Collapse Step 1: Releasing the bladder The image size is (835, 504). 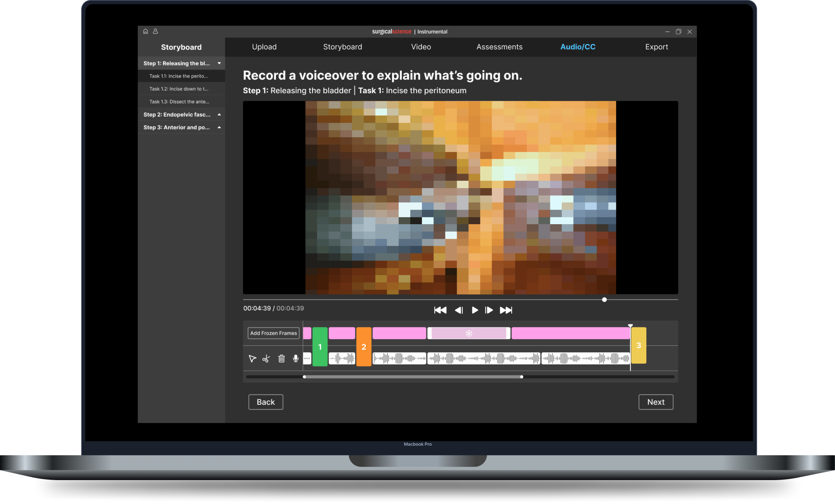(219, 63)
